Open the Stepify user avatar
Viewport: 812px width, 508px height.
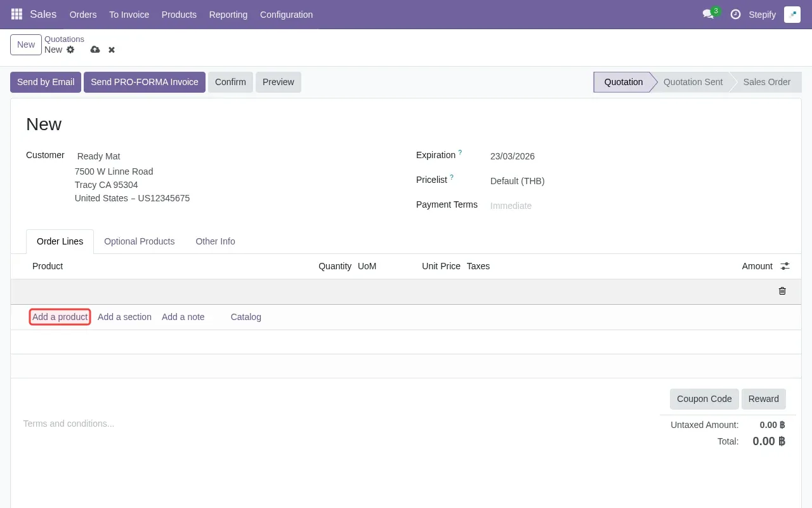[x=792, y=13]
